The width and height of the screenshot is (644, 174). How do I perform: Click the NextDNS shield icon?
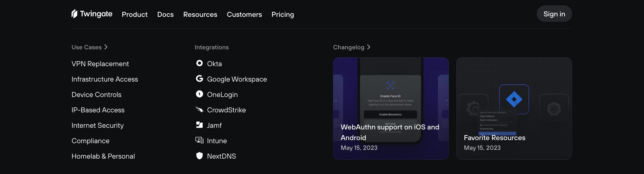(x=199, y=156)
